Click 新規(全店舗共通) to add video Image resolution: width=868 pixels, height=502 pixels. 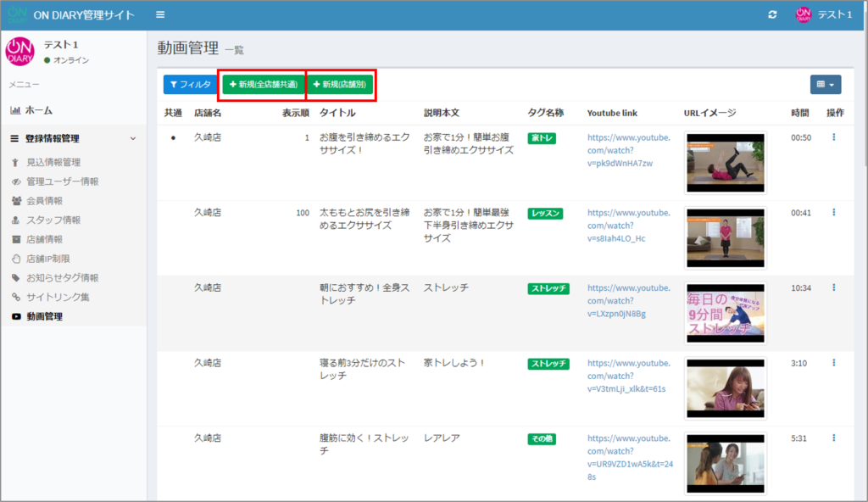tap(263, 85)
